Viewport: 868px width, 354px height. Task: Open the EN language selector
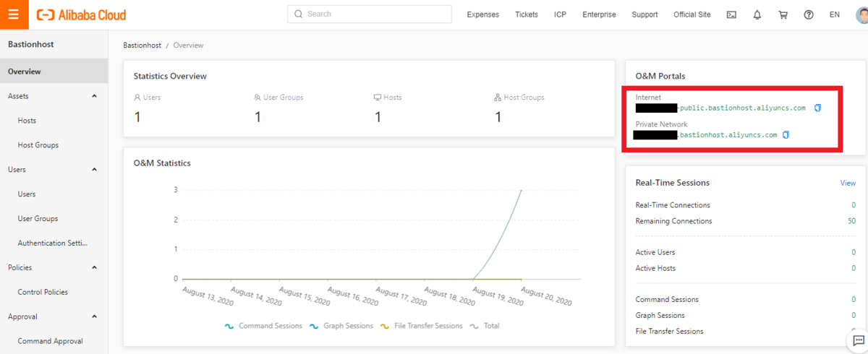point(835,14)
